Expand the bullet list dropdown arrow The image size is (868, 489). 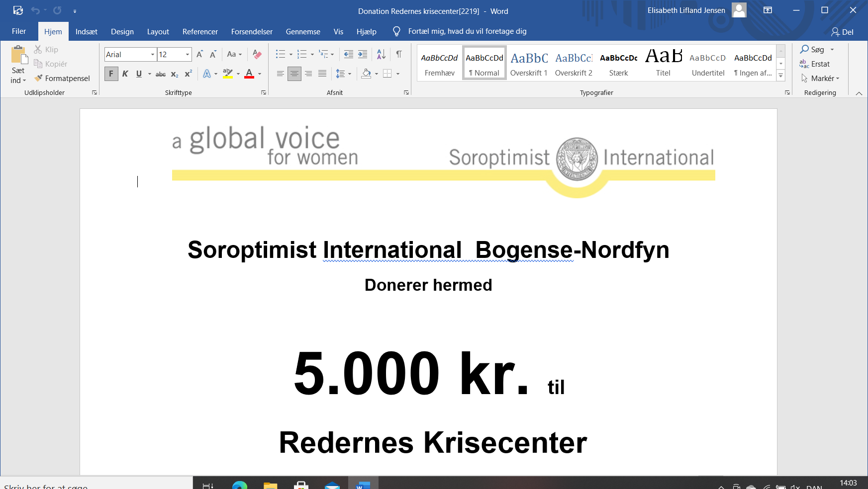[291, 55]
